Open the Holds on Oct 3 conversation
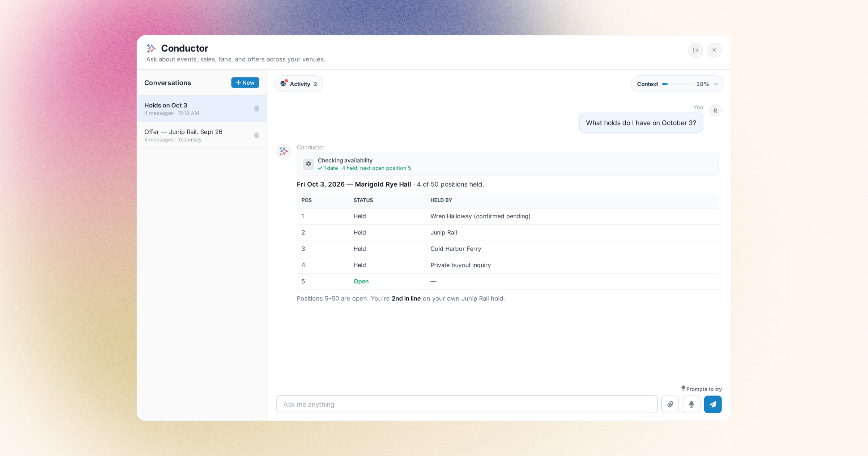The width and height of the screenshot is (868, 456). coord(202,109)
